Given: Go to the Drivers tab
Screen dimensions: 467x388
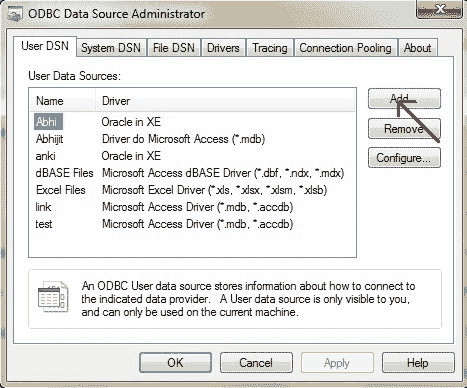Looking at the screenshot, I should [223, 48].
